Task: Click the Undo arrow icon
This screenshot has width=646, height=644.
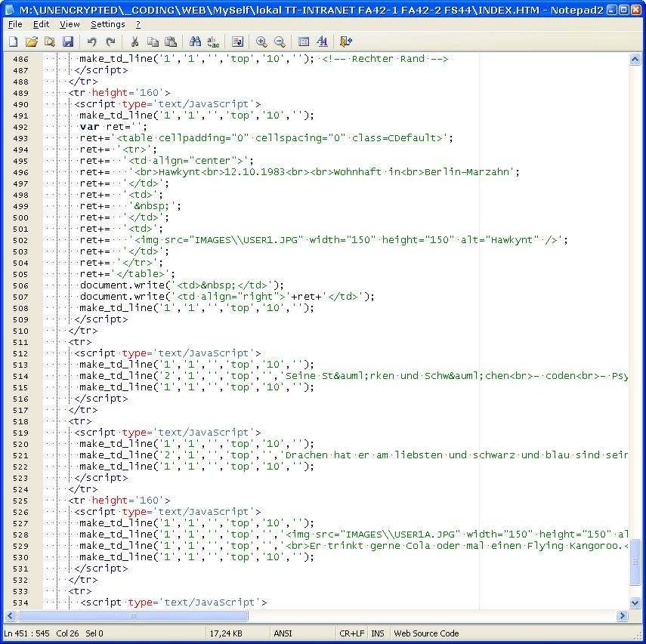Action: tap(91, 42)
